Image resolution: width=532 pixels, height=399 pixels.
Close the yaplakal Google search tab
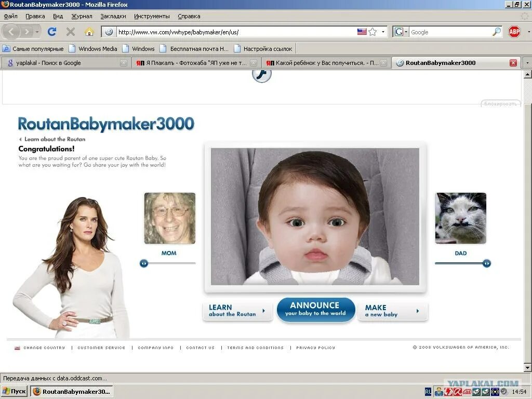pyautogui.click(x=124, y=63)
